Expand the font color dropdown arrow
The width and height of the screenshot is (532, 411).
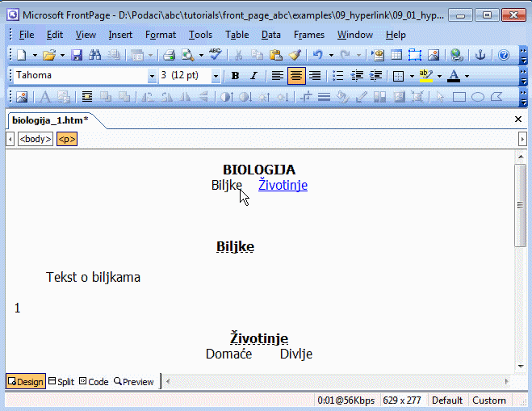point(467,76)
